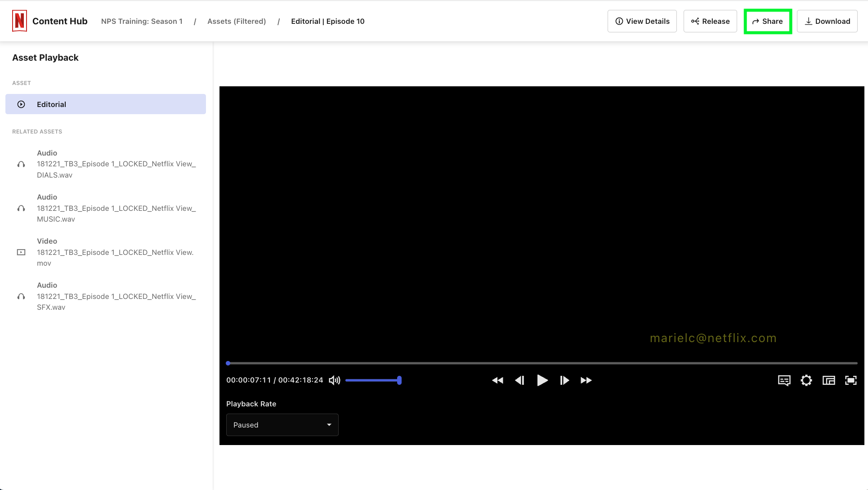The height and width of the screenshot is (490, 868).
Task: Click the Netflix logo in the header
Action: (20, 21)
